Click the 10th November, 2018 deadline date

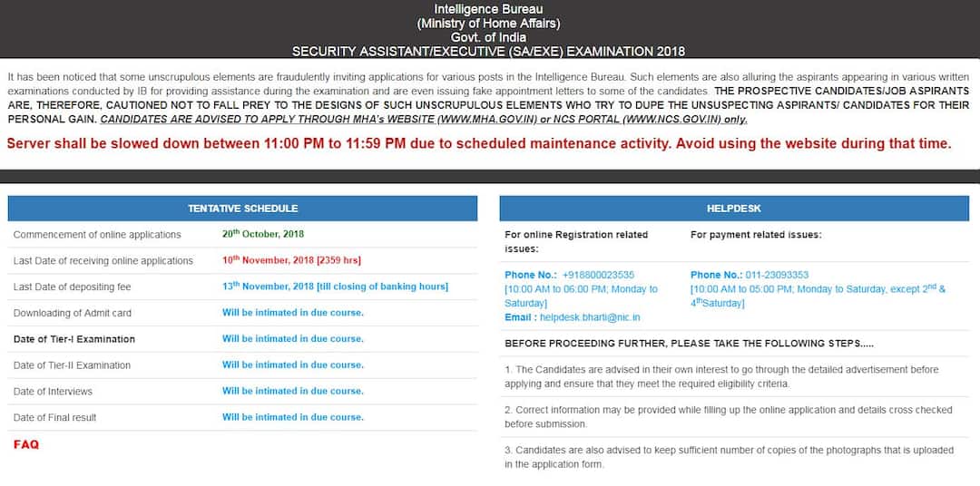point(291,260)
